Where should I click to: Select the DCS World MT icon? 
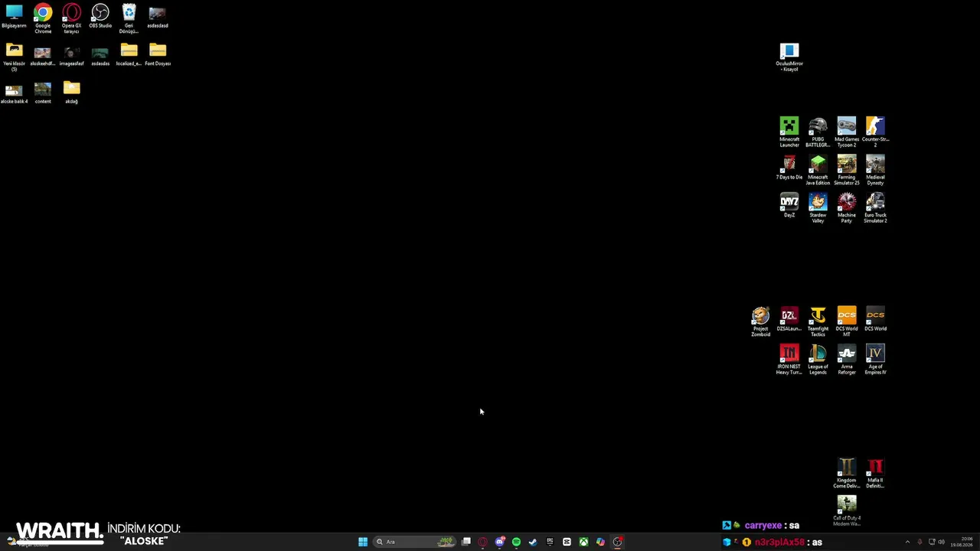(x=847, y=321)
